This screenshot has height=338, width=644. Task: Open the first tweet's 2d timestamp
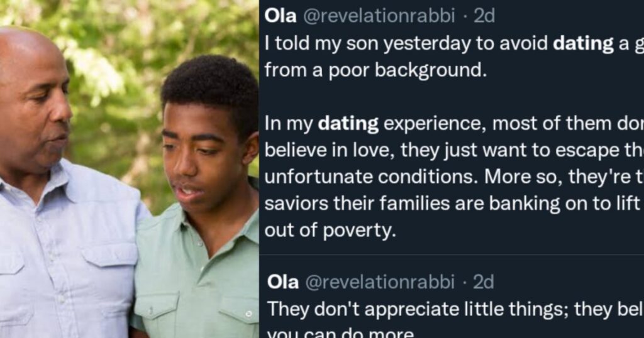(484, 16)
